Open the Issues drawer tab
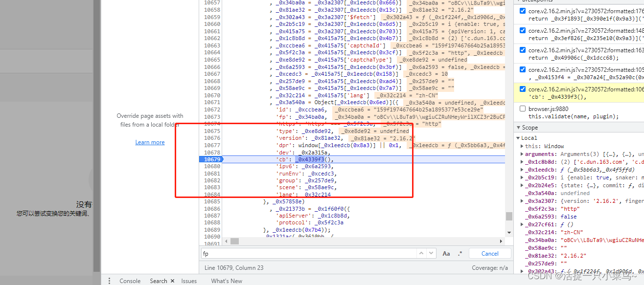The image size is (644, 285). coord(189,281)
